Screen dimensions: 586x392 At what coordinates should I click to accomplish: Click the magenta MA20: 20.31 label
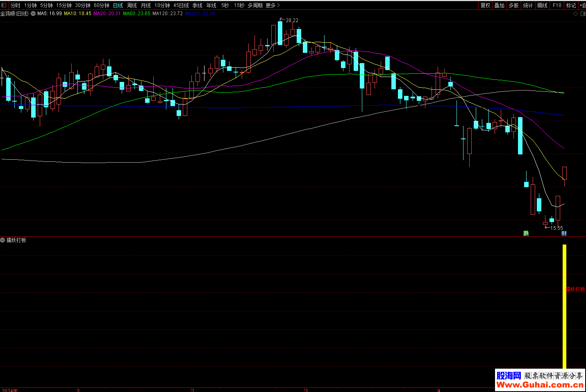pyautogui.click(x=107, y=14)
